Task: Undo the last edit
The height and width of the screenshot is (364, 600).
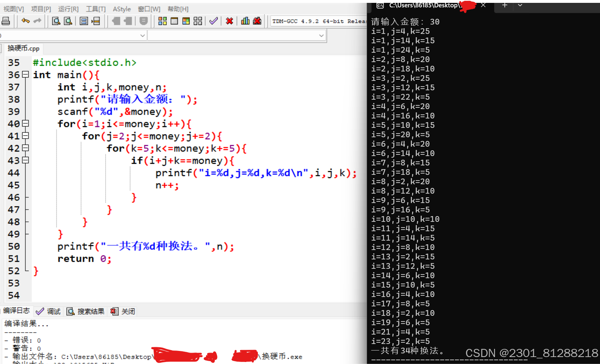Action: point(25,21)
